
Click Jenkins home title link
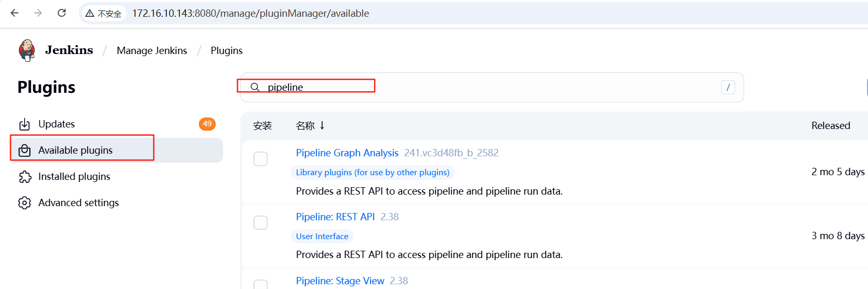[x=69, y=50]
